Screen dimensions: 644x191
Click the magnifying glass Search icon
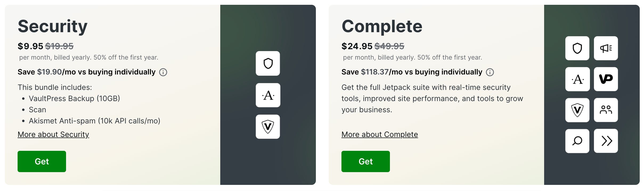tap(577, 141)
